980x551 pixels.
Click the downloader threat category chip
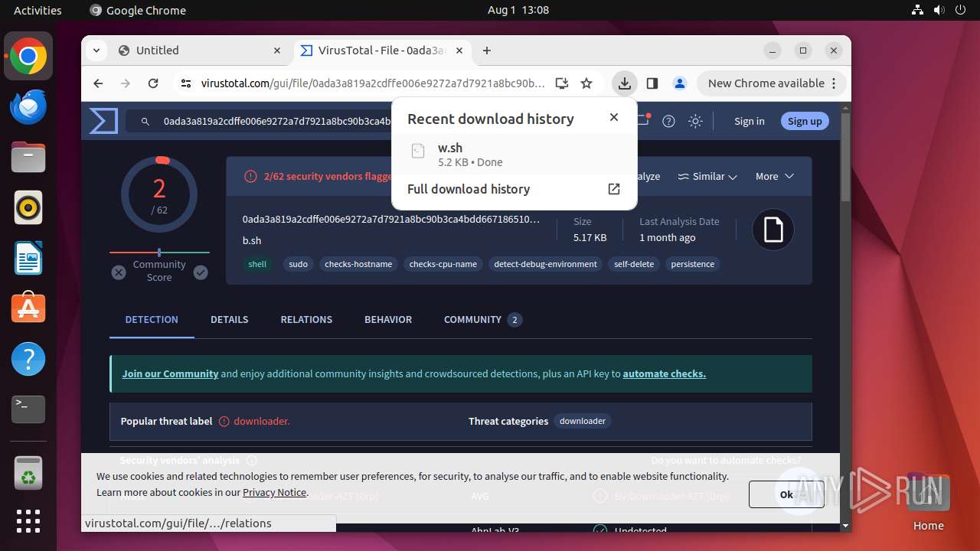click(x=583, y=421)
